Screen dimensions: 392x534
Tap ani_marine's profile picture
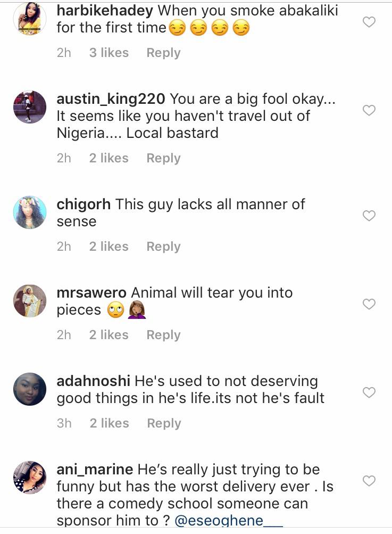pos(29,478)
